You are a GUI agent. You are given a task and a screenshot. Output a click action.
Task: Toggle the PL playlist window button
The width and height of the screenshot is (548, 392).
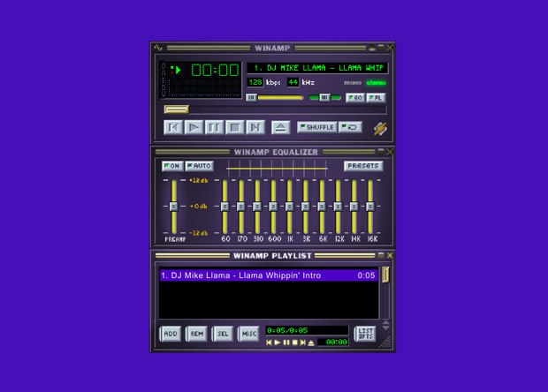click(x=376, y=98)
